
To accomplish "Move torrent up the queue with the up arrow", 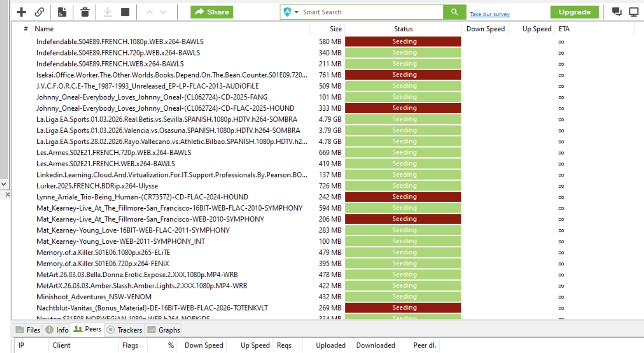I will [149, 12].
